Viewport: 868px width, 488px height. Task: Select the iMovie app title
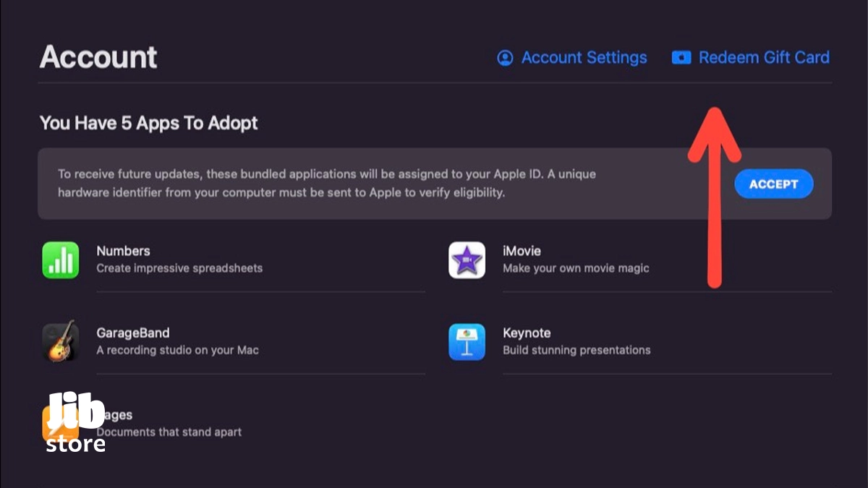tap(522, 251)
